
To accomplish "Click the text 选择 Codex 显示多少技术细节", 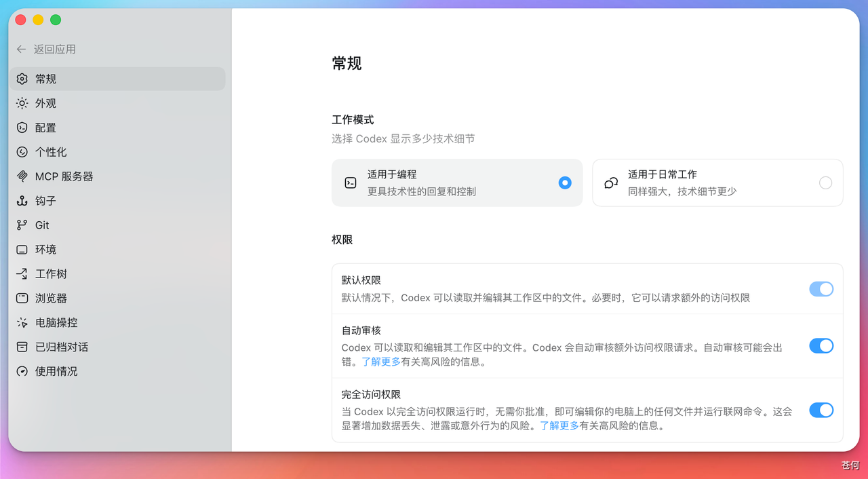I will (403, 139).
